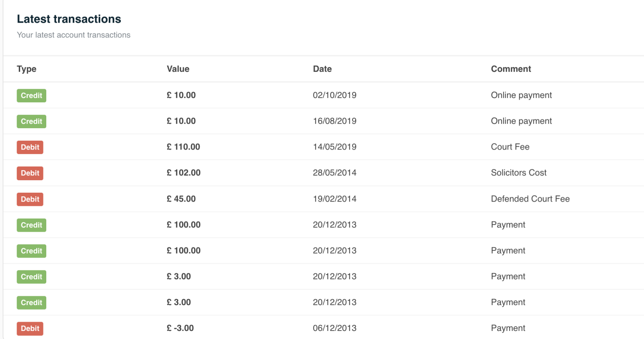Select the £ 110.00 value cell
This screenshot has width=644, height=339.
click(x=183, y=147)
